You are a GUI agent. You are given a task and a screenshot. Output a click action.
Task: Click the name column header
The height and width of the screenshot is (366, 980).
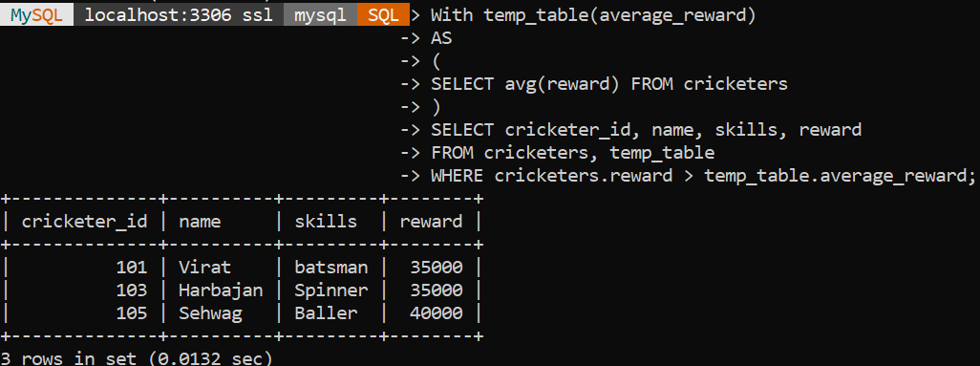coord(200,222)
